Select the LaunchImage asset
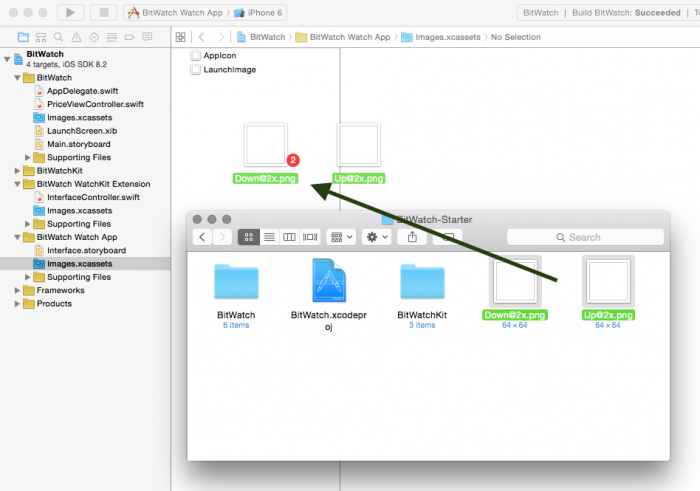Viewport: 700px width, 491px height. 223,70
